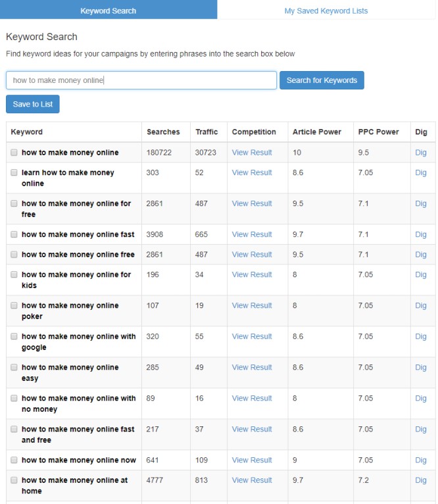Check the 'how to make money online' row
438x504 pixels.
14,153
